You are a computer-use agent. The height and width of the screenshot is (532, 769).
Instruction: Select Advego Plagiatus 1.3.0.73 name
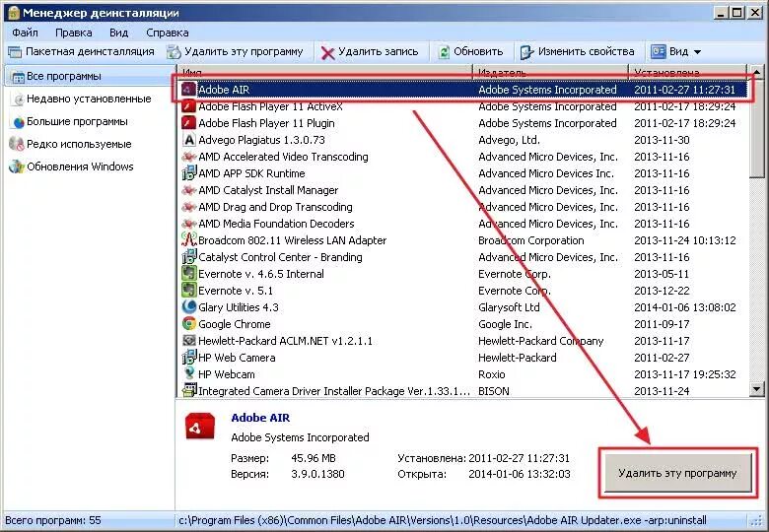tap(262, 140)
